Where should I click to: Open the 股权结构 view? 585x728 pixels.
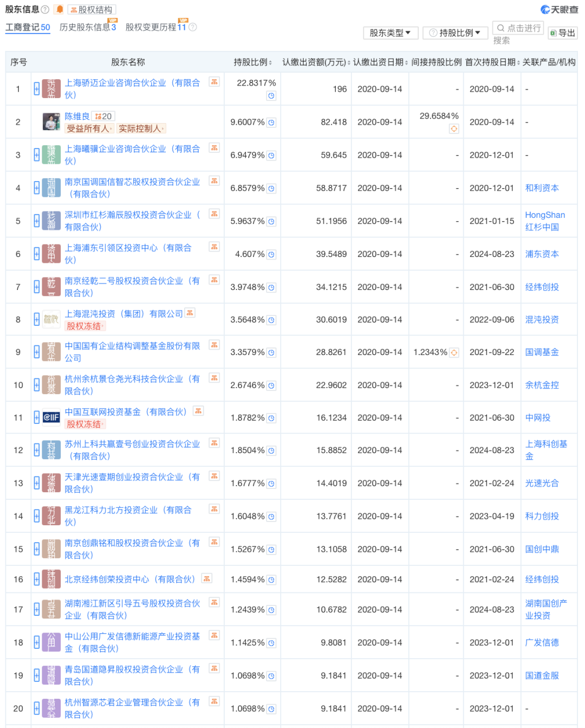point(92,9)
